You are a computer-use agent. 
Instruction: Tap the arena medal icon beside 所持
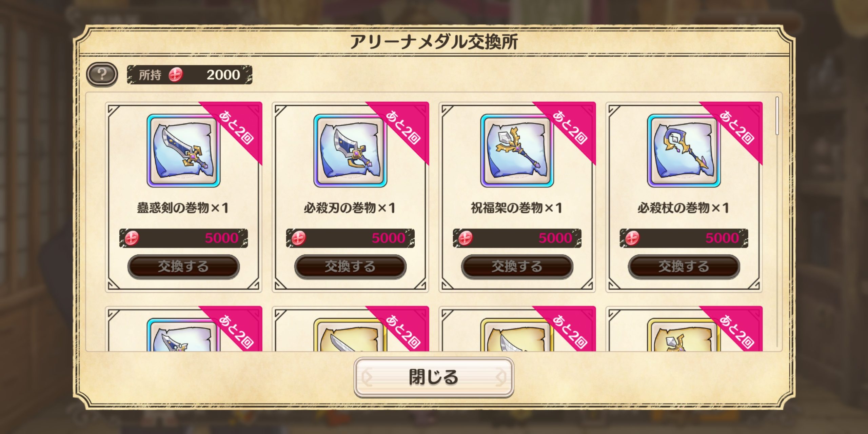pyautogui.click(x=176, y=74)
